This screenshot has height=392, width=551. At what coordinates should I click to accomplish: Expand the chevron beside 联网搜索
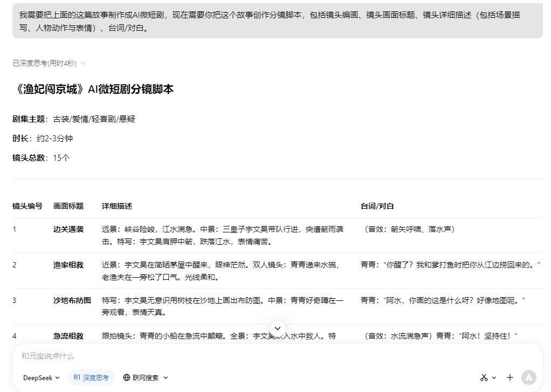tap(166, 377)
